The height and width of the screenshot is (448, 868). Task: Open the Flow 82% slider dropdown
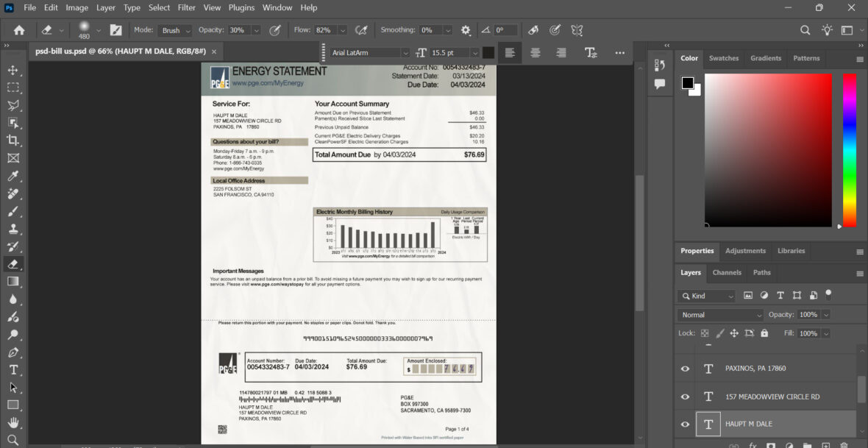coord(344,30)
